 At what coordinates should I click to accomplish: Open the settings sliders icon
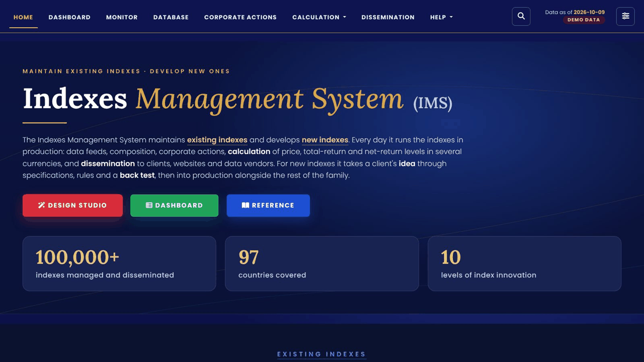point(625,16)
